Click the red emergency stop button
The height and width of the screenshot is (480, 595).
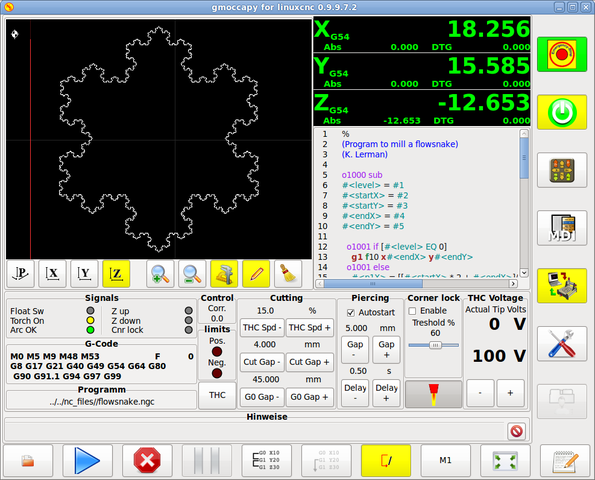562,54
